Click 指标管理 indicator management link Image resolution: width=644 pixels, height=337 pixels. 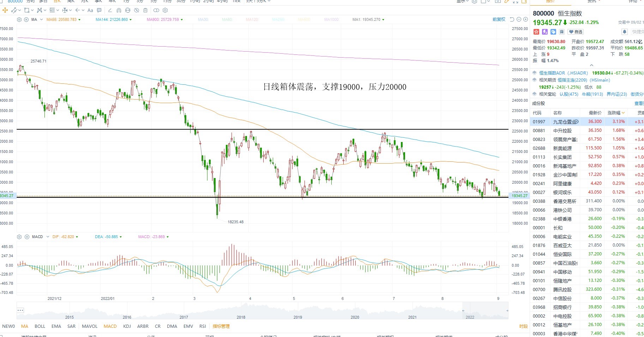221,326
